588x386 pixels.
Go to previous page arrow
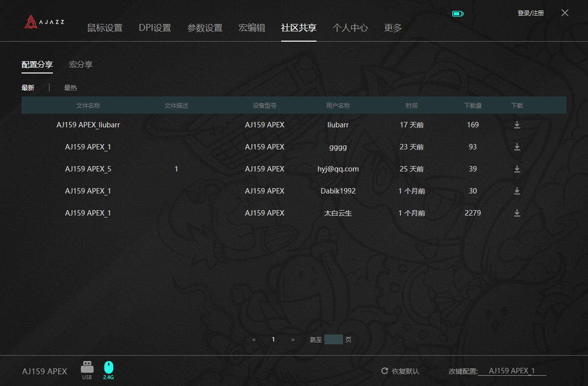pos(254,339)
